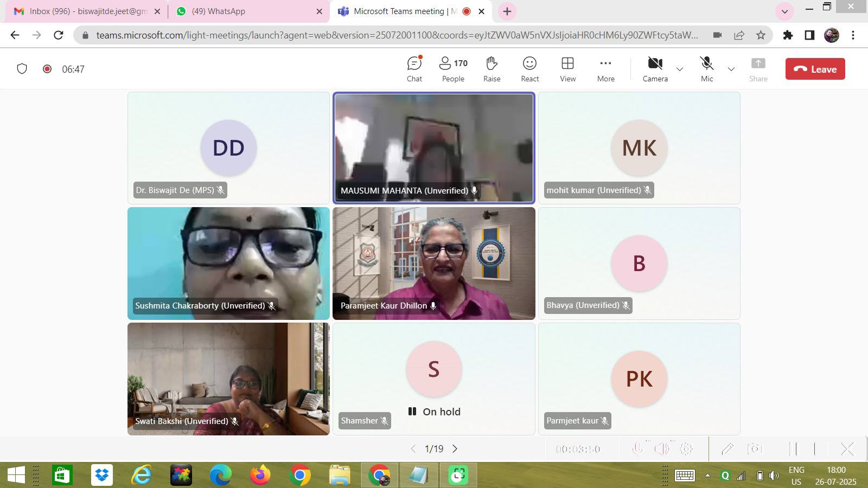Open Firefox from the taskbar

(x=260, y=476)
